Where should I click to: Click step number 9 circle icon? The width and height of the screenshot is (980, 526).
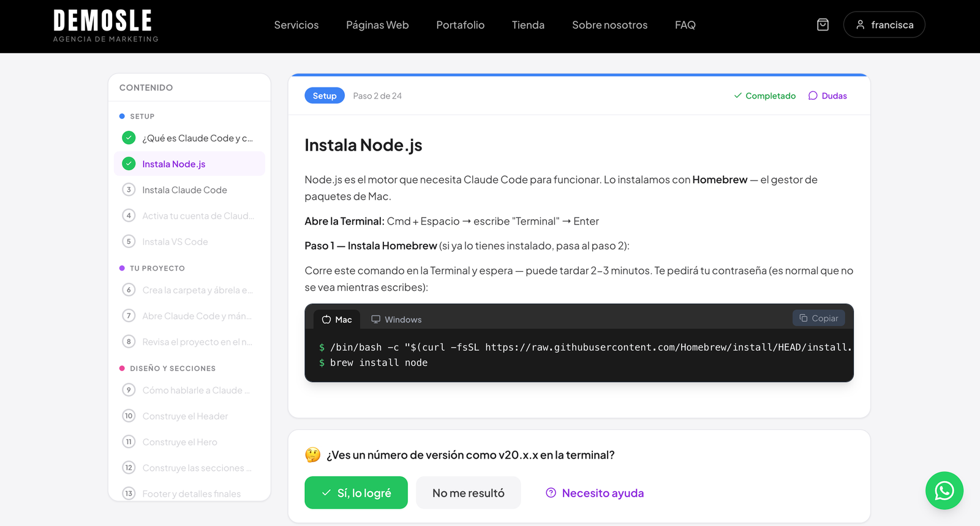coord(129,390)
